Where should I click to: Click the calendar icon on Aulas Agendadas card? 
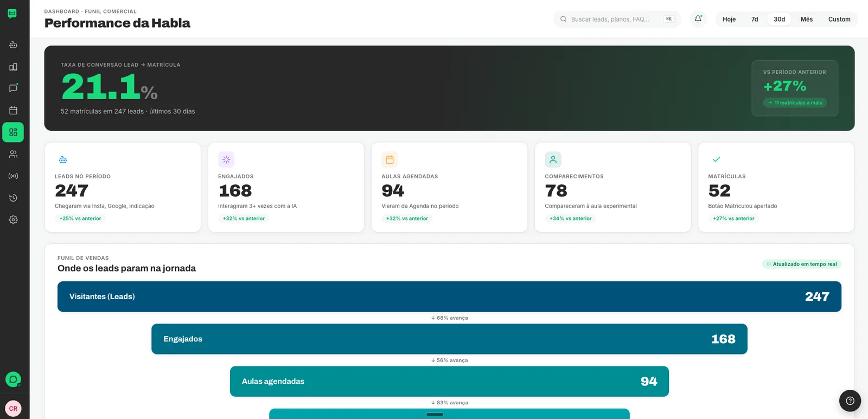390,159
